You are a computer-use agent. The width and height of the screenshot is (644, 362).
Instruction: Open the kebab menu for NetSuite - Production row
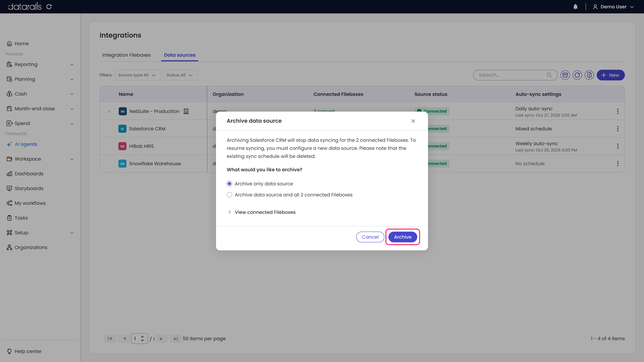tap(618, 111)
